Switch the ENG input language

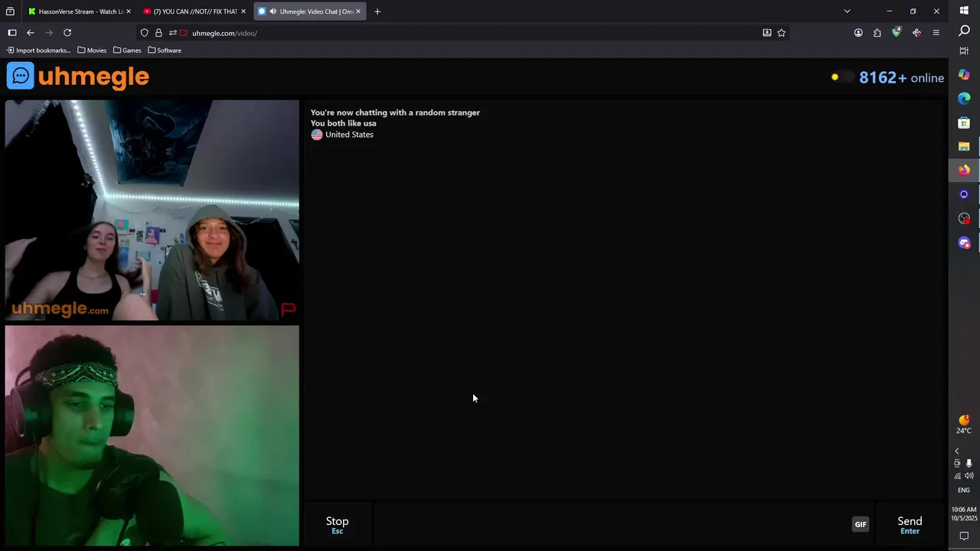coord(964,490)
